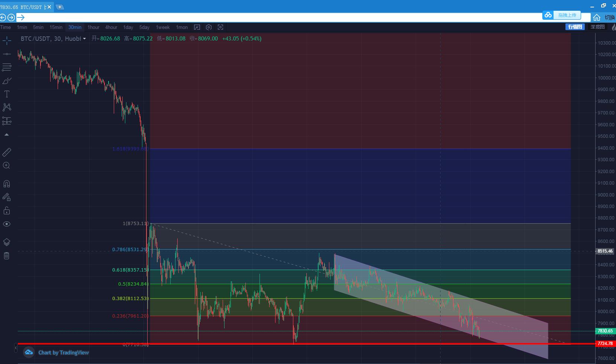Viewport: 616px width, 364px height.
Task: Click the Chart by TradingView link
Action: coord(64,352)
